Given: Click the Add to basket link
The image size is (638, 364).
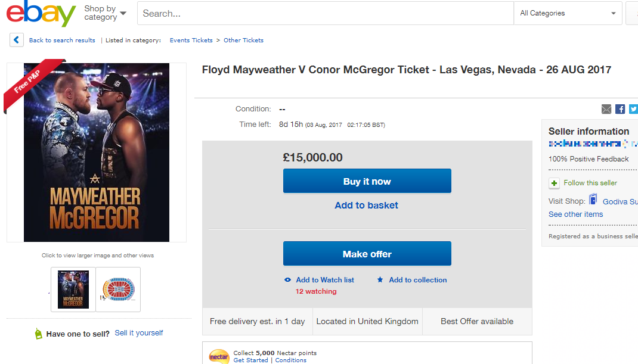Looking at the screenshot, I should (366, 206).
